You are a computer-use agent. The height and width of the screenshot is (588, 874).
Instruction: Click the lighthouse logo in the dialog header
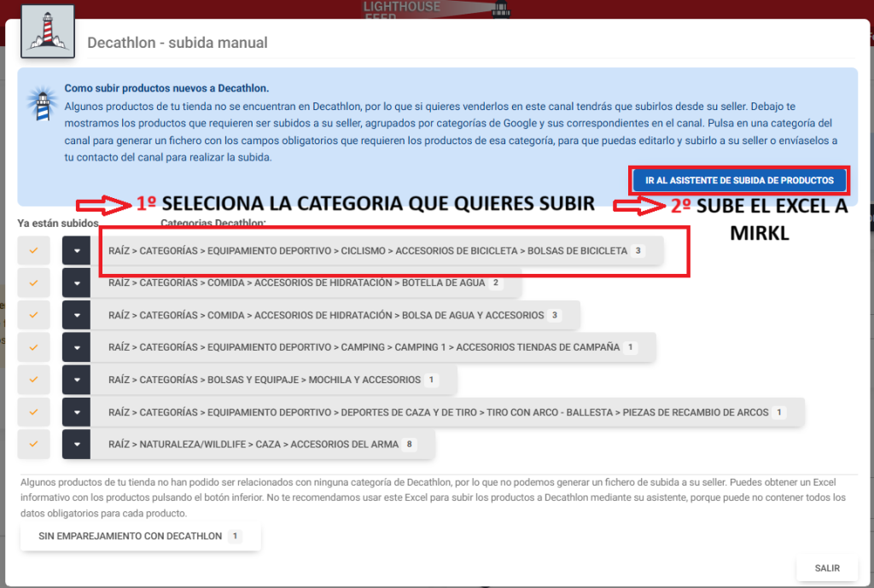tap(48, 32)
